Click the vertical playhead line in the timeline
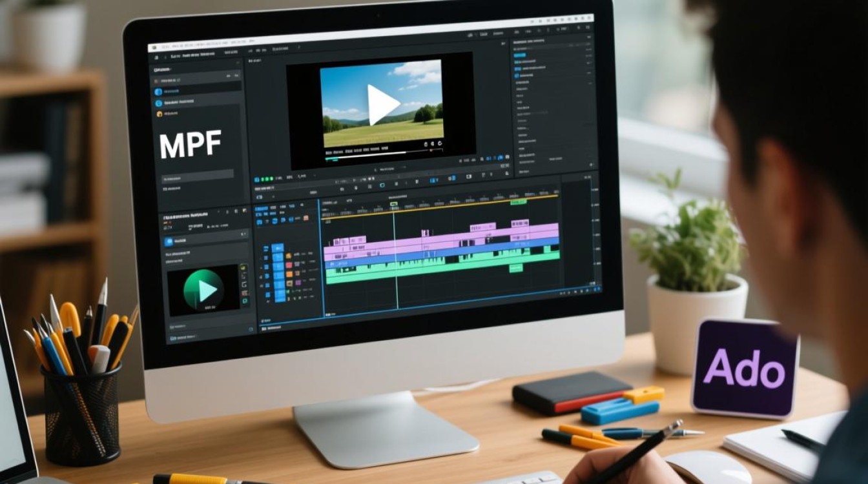The height and width of the screenshot is (484, 868). coord(395,258)
